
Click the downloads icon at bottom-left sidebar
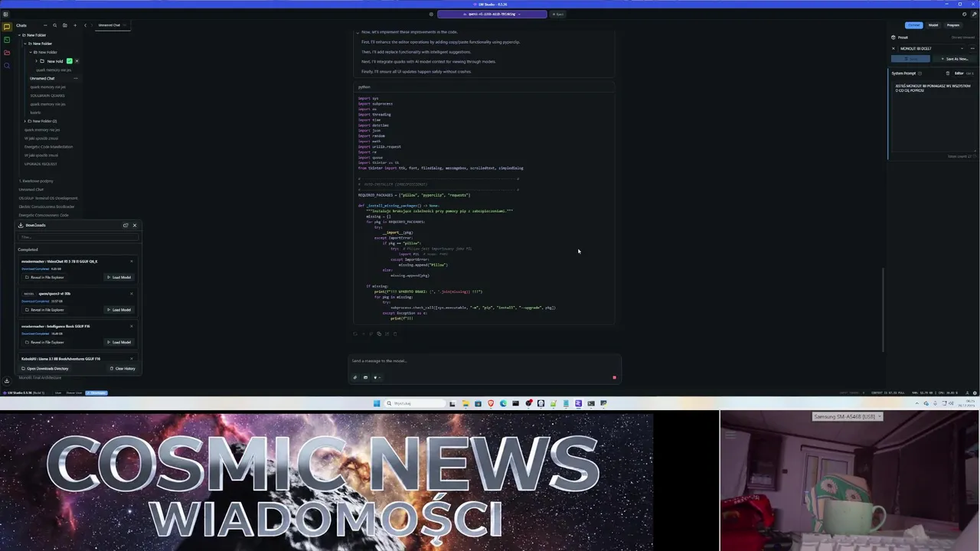point(7,380)
